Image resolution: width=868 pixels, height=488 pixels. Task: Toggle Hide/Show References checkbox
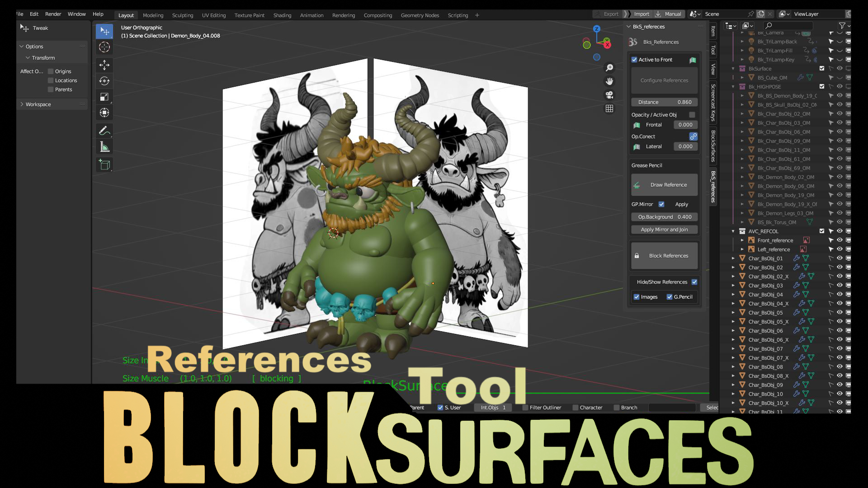pos(694,282)
